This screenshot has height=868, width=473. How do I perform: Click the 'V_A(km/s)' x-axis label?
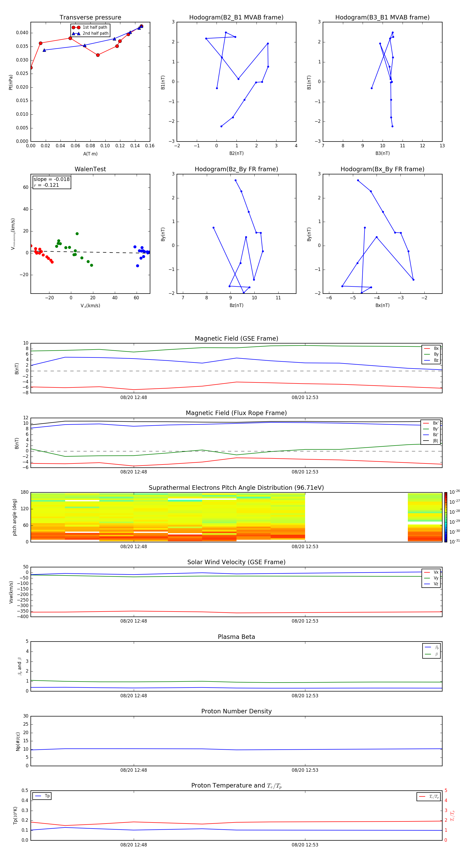[90, 306]
